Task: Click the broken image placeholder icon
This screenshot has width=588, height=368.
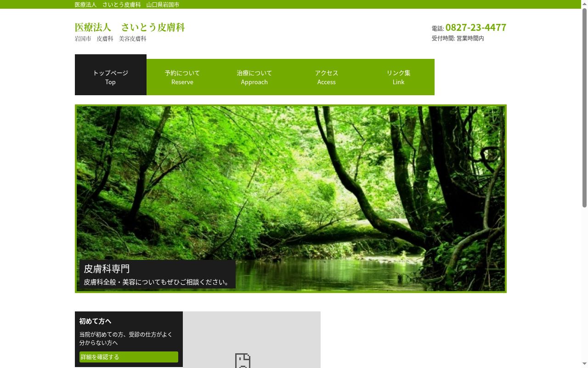Action: click(x=243, y=361)
